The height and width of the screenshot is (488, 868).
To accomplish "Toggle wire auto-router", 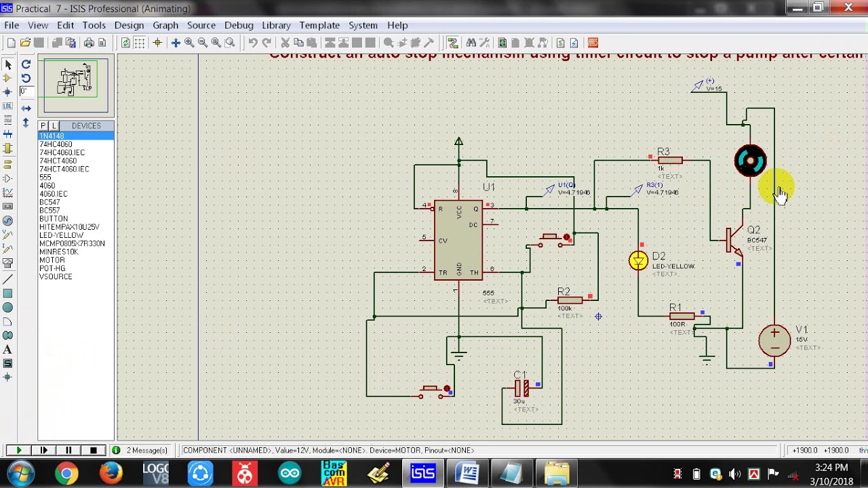I will click(x=453, y=43).
